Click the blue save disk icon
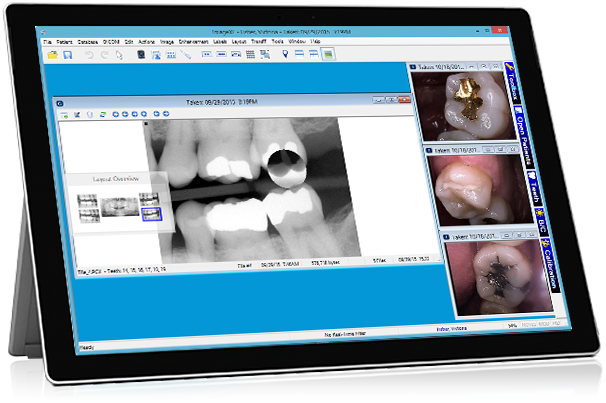Image resolution: width=606 pixels, height=403 pixels. tap(67, 55)
